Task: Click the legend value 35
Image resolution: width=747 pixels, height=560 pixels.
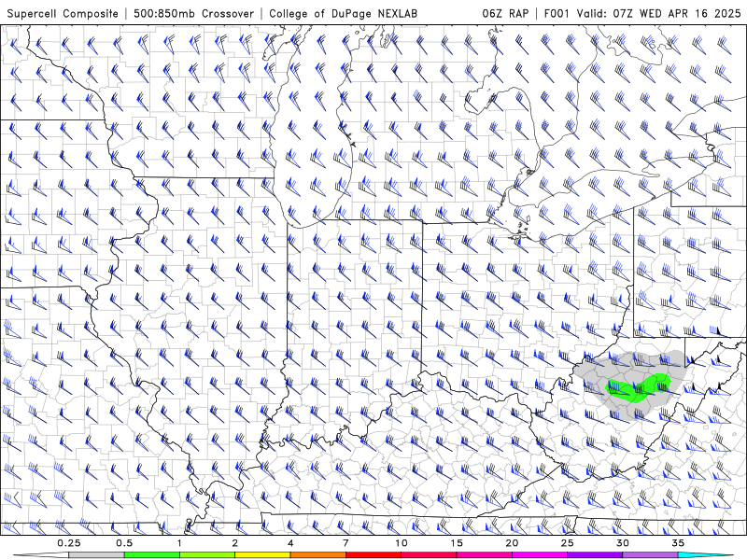Action: (x=678, y=543)
